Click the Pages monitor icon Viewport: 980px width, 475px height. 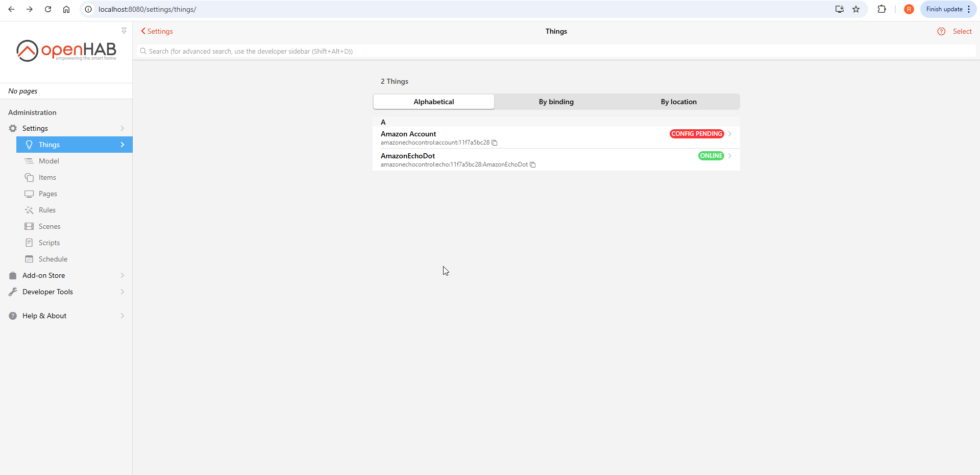pos(29,194)
